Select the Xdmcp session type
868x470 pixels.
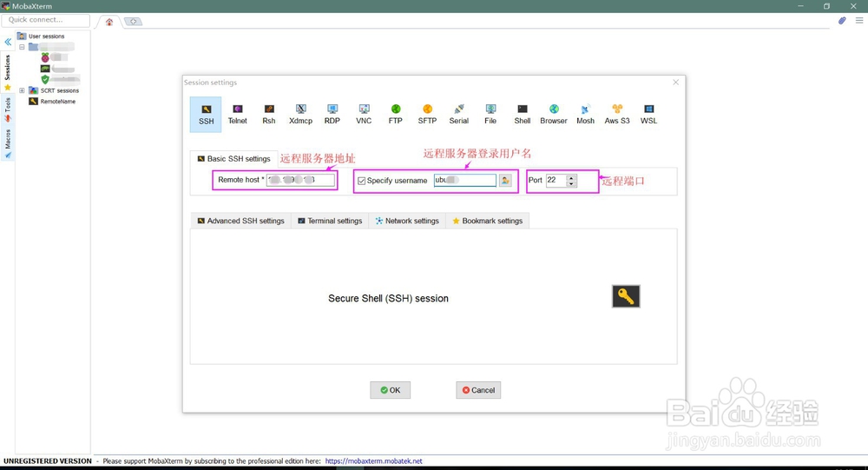300,114
